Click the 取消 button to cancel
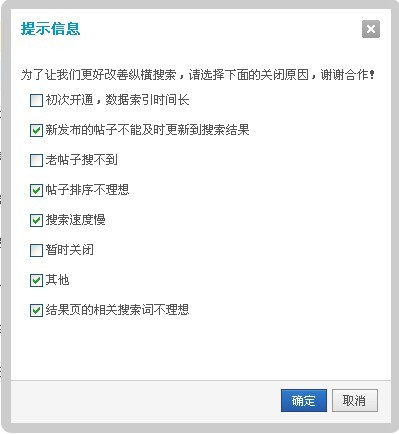The image size is (399, 434). 355,400
